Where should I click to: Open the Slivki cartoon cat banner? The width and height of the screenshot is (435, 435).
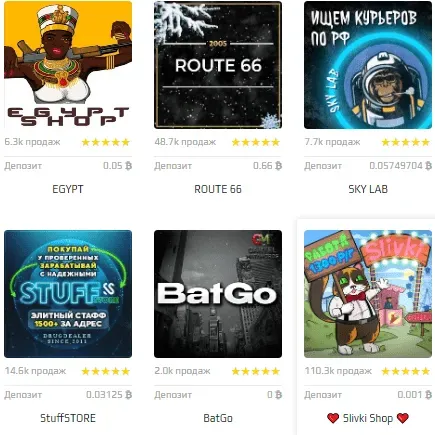(x=368, y=294)
